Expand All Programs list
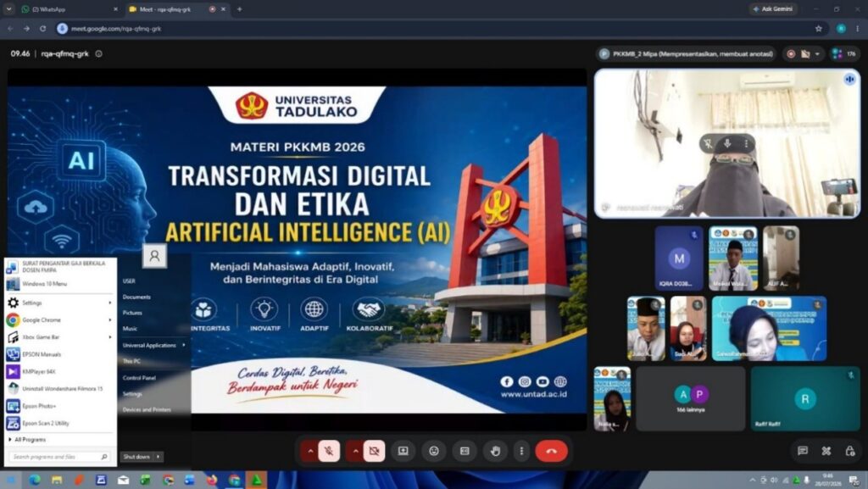 (x=28, y=439)
